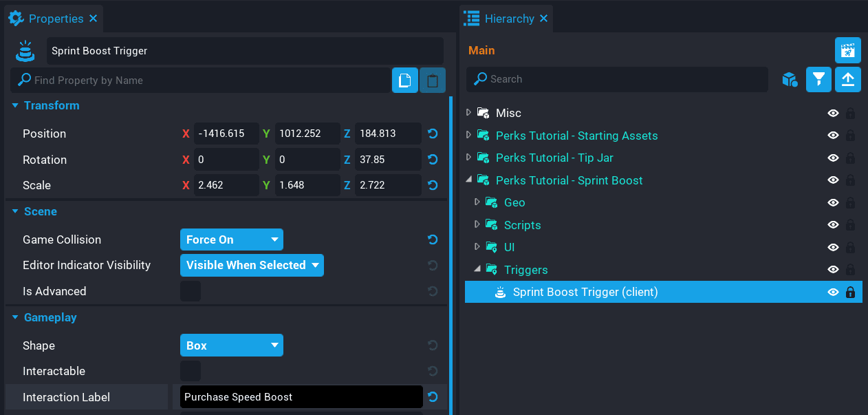Click the copy properties icon
Image resolution: width=868 pixels, height=415 pixels.
[404, 81]
